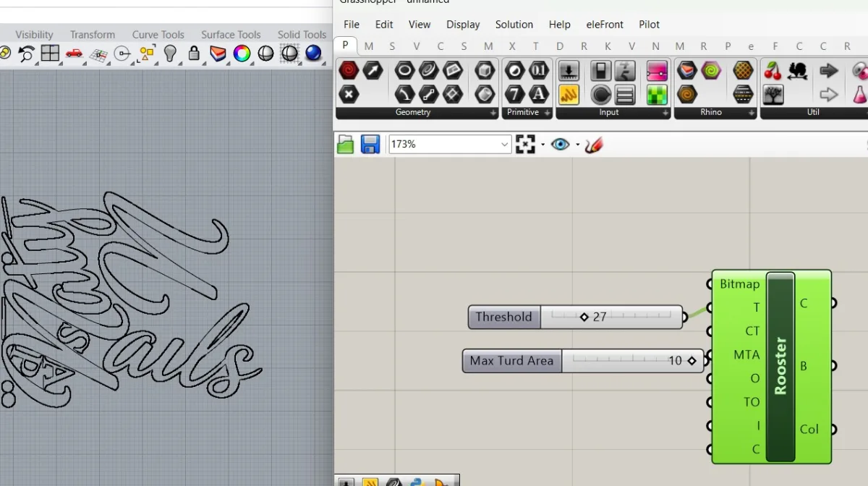Click the Rooster component name bar
This screenshot has width=868, height=486.
(780, 367)
